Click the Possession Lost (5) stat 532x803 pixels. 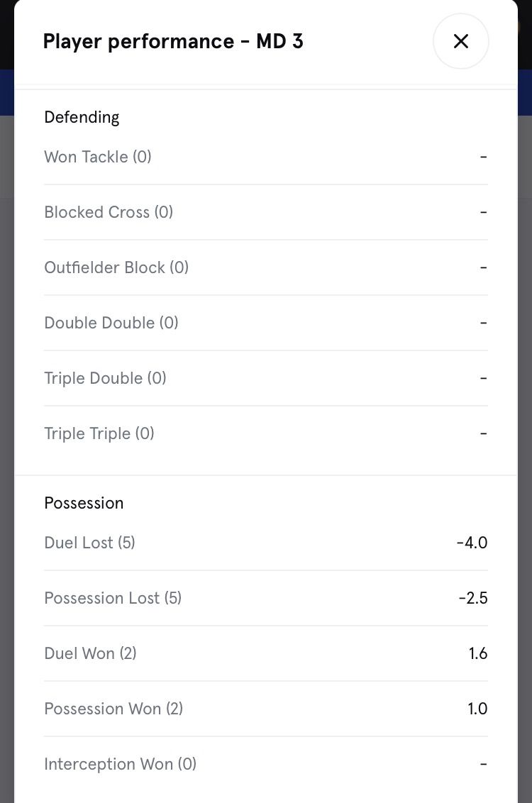tap(113, 598)
